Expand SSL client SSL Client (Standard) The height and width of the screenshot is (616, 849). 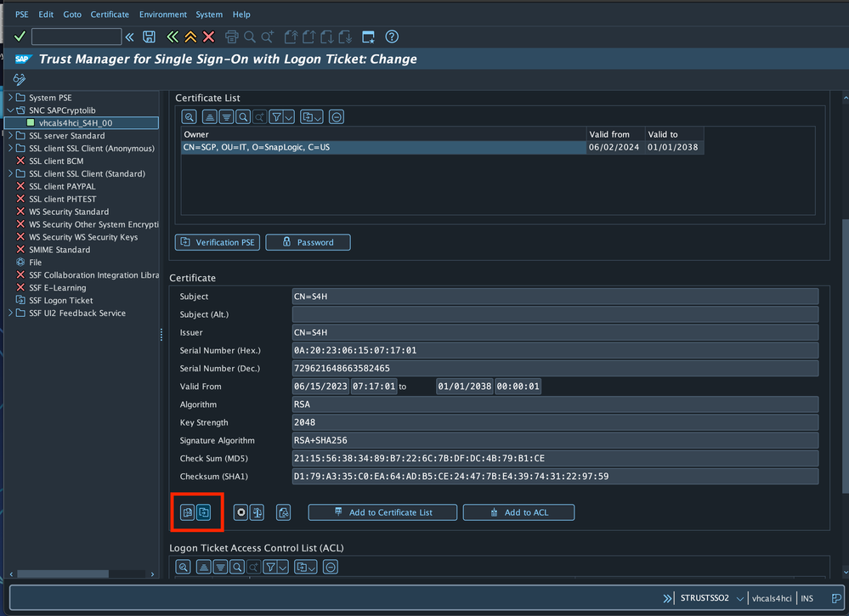pos(10,173)
